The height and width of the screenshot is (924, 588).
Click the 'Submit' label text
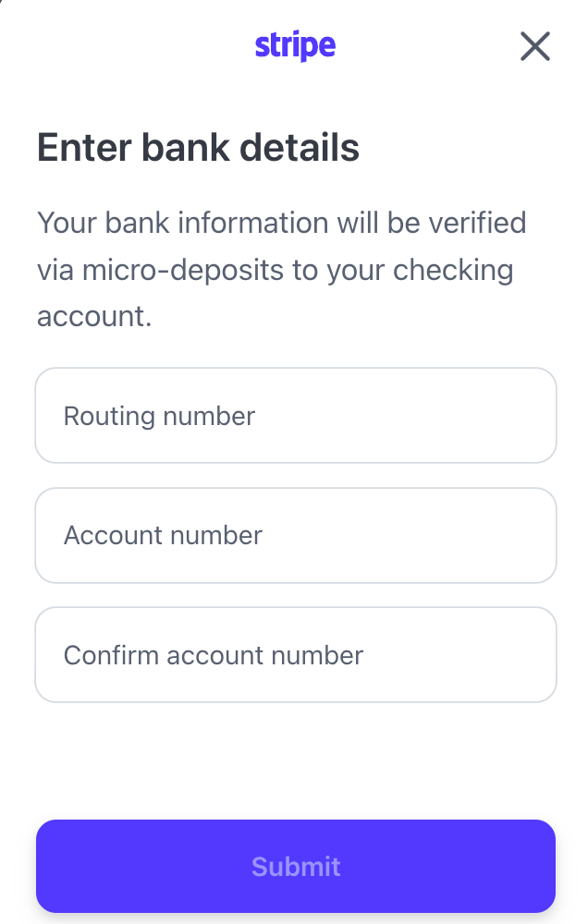click(296, 867)
